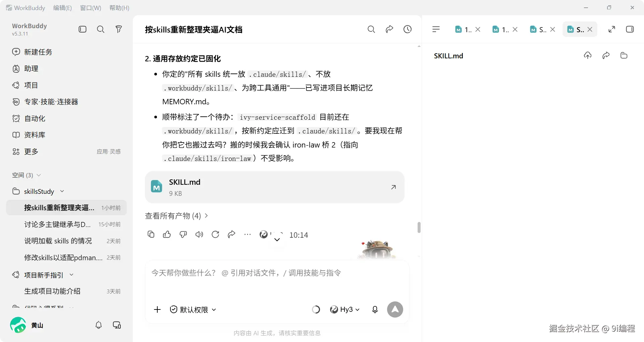Open conversation 生成项目功能介绍
This screenshot has width=644, height=342.
[x=66, y=291]
